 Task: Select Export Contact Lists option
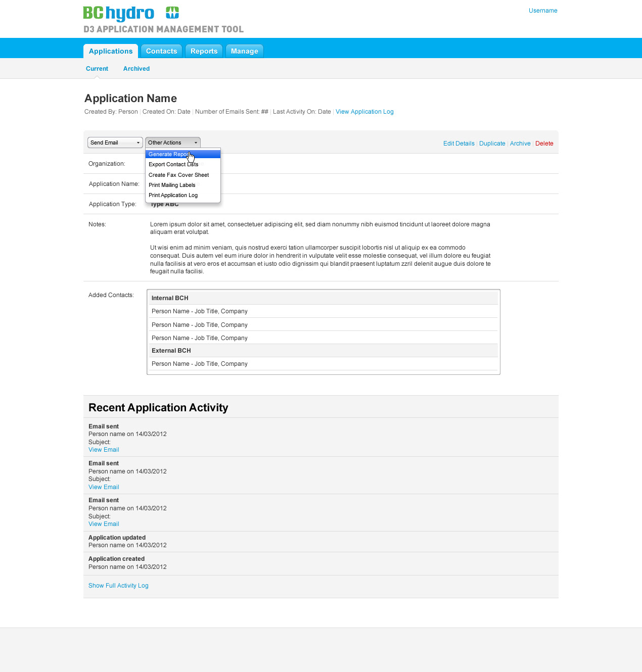pos(183,164)
